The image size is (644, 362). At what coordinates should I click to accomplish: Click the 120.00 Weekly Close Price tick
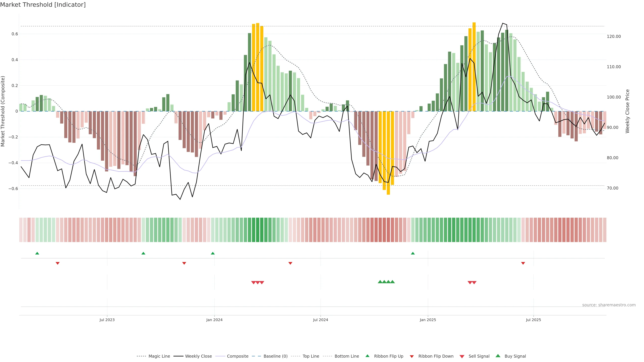click(x=614, y=37)
